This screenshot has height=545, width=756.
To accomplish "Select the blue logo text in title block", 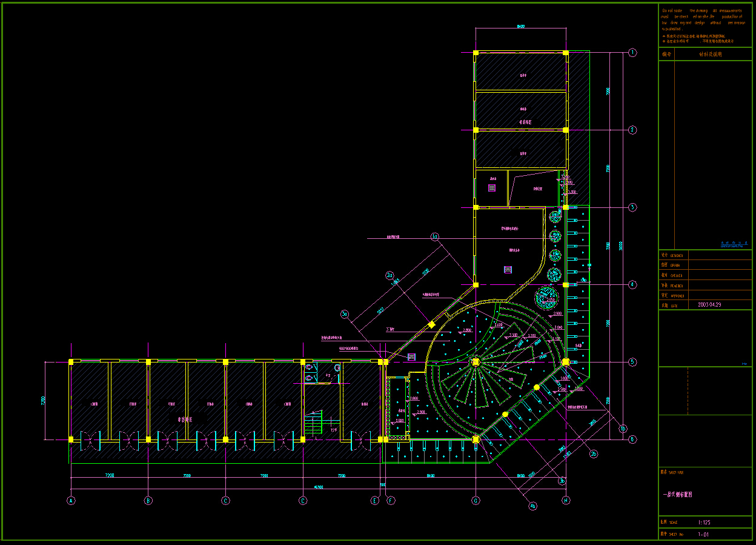I will click(734, 244).
